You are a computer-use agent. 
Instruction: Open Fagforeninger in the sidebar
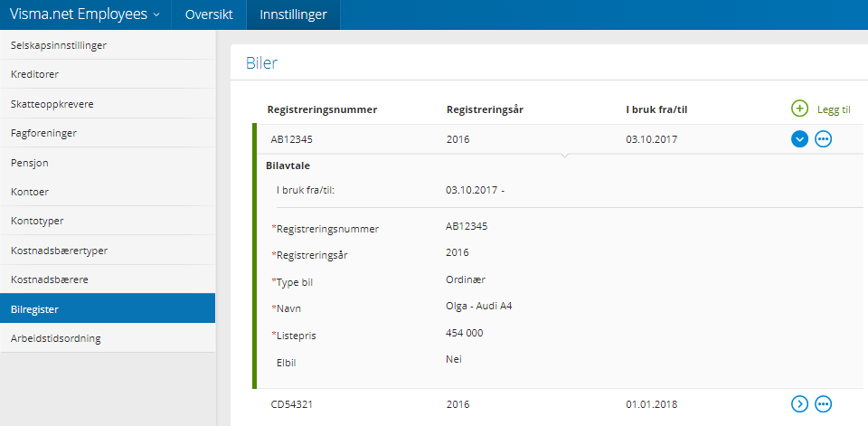108,133
